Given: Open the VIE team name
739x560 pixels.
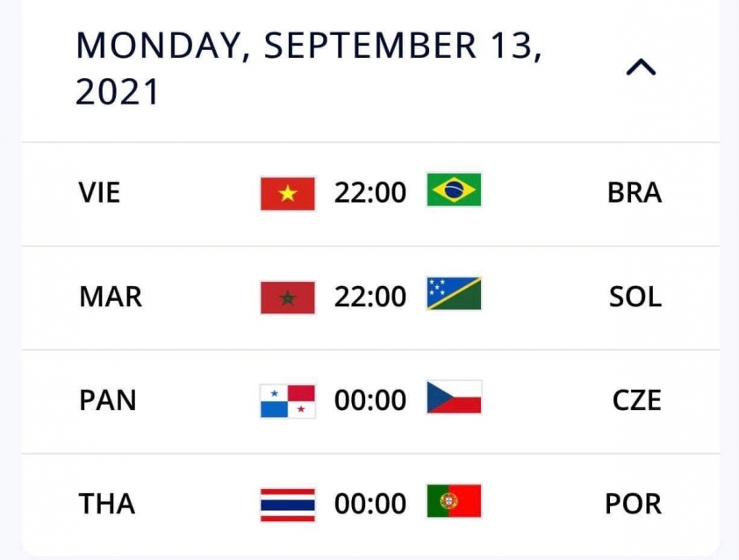Looking at the screenshot, I should [99, 192].
